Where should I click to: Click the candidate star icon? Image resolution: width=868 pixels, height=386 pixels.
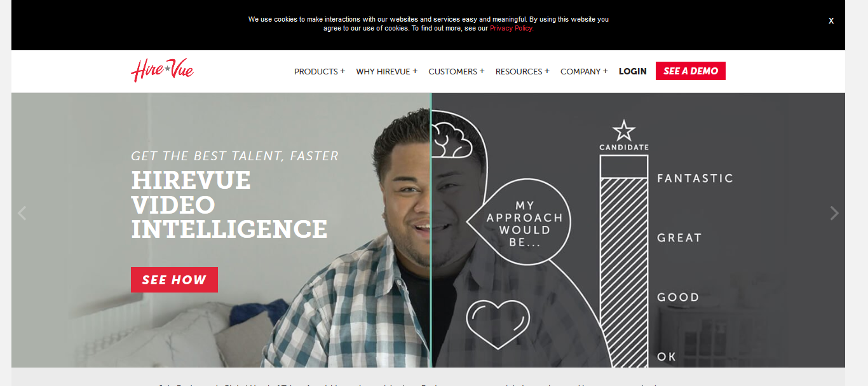click(x=624, y=130)
